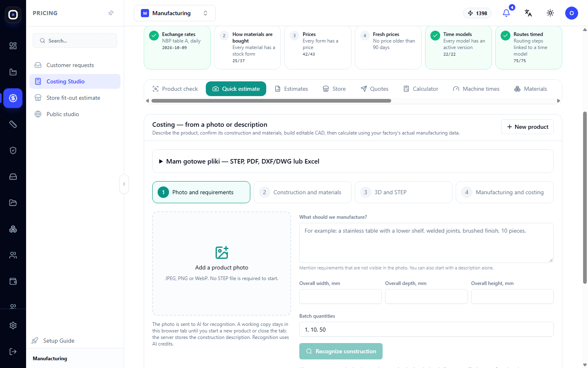Viewport: 588px width, 368px height.
Task: Select step 2 Construction and materials
Action: [x=303, y=192]
